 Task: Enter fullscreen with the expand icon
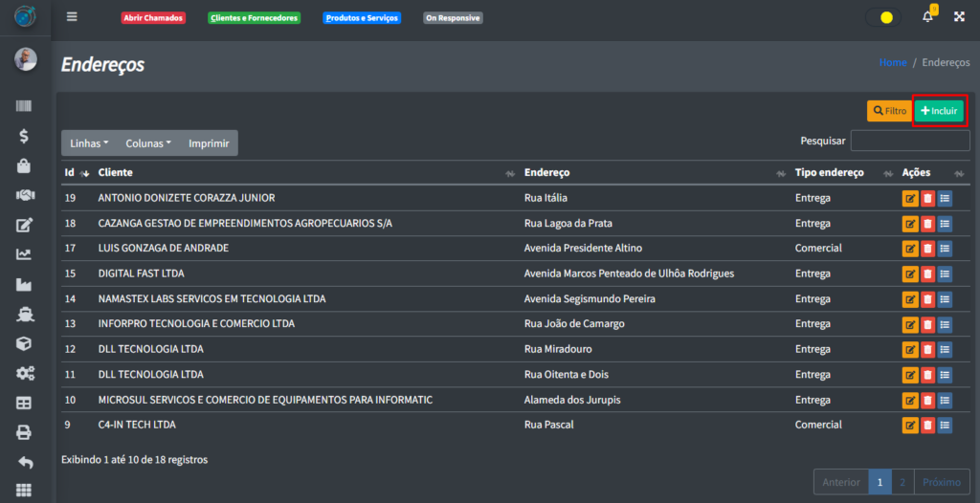[959, 17]
